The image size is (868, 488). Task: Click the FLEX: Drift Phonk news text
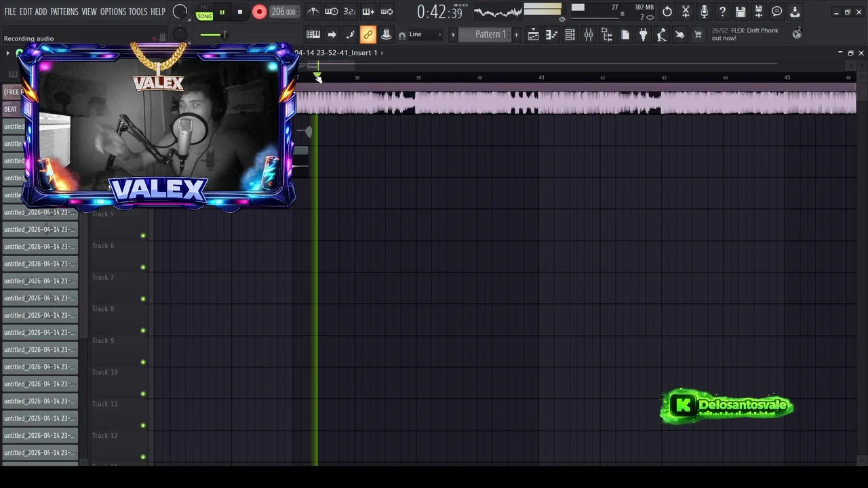[x=745, y=35]
